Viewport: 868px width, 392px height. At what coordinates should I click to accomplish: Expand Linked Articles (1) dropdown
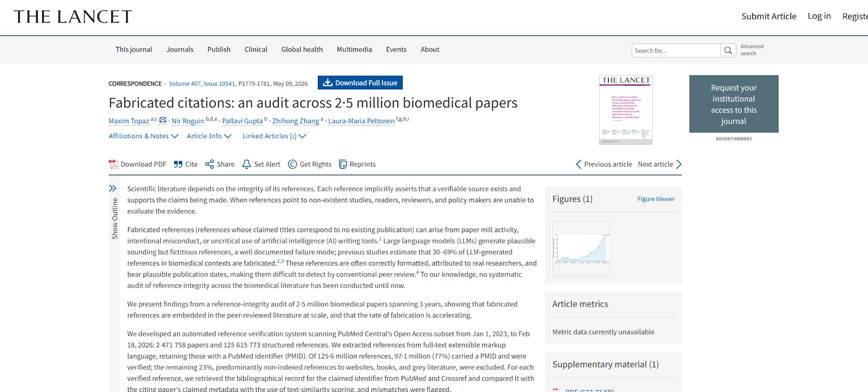[x=274, y=136]
